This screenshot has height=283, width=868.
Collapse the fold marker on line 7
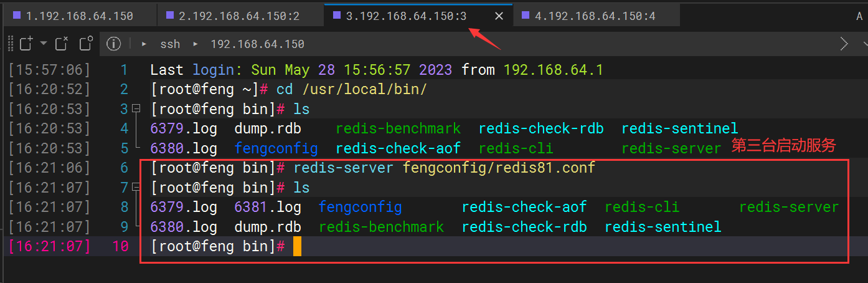click(x=137, y=187)
